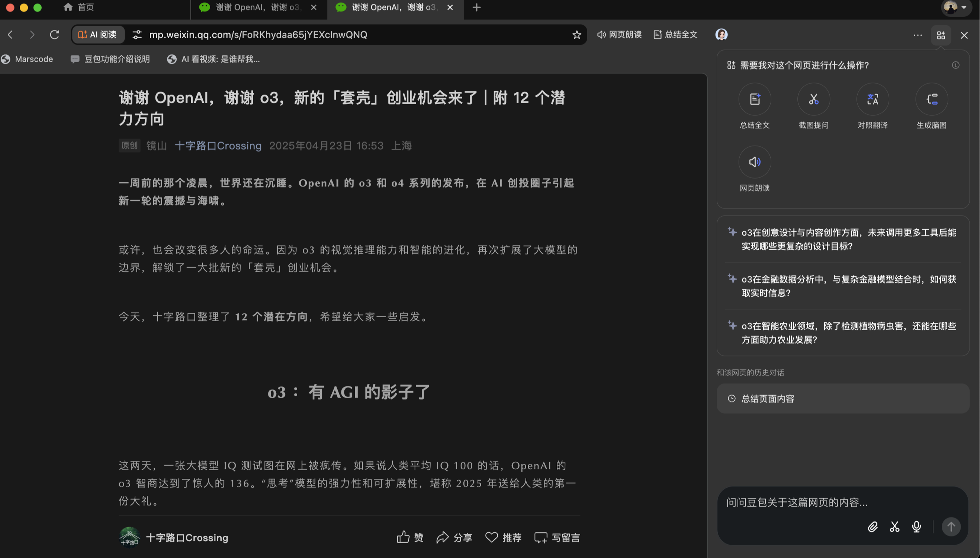Start voice input with the microphone icon
Image resolution: width=980 pixels, height=558 pixels.
click(x=916, y=527)
